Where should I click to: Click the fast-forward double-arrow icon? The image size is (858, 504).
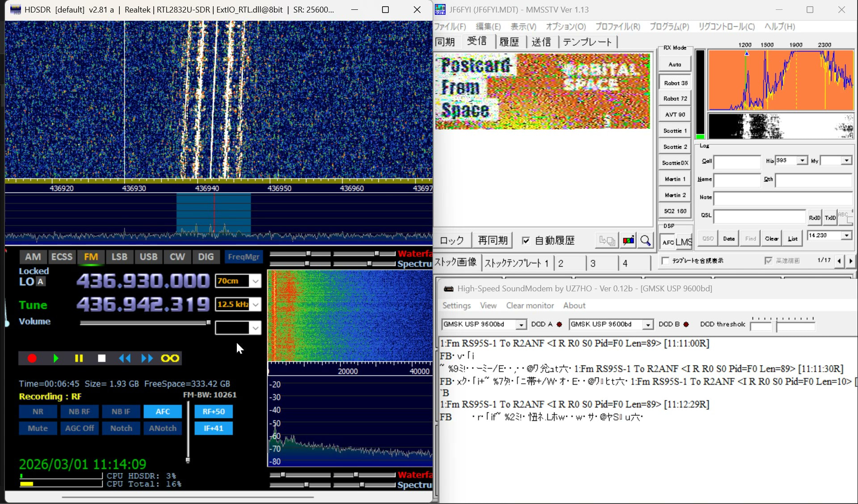147,358
